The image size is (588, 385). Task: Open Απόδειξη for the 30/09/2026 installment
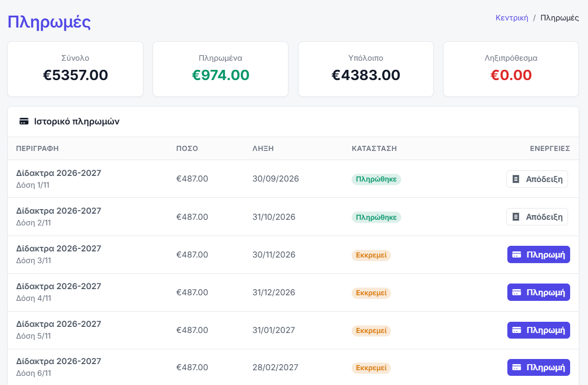click(x=537, y=179)
